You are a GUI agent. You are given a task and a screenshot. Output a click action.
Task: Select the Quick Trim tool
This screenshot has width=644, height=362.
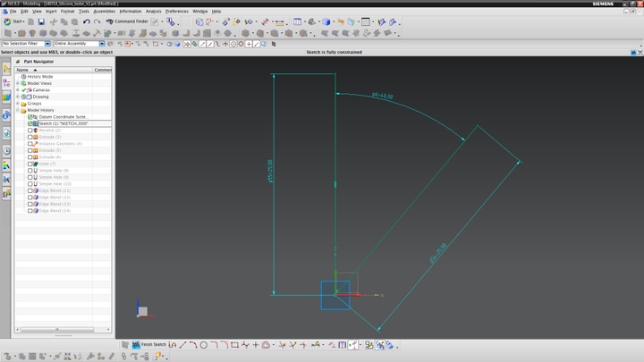click(x=282, y=345)
